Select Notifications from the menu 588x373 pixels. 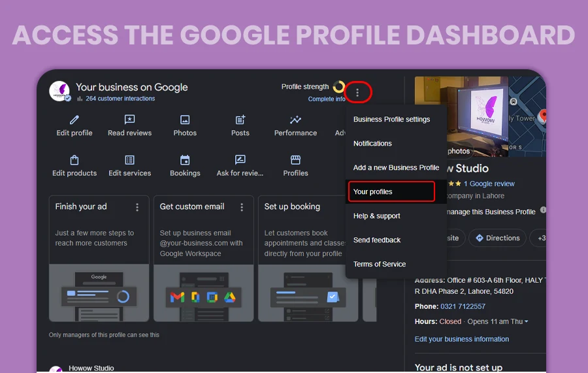pyautogui.click(x=372, y=144)
